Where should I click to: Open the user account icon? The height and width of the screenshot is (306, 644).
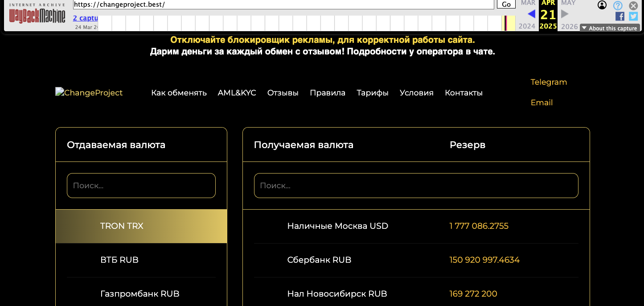pyautogui.click(x=602, y=5)
